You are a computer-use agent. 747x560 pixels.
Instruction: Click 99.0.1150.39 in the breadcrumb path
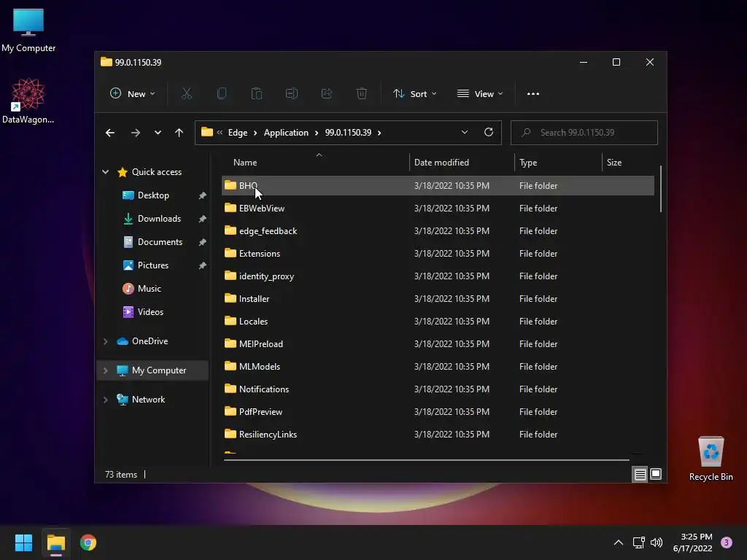tap(348, 133)
